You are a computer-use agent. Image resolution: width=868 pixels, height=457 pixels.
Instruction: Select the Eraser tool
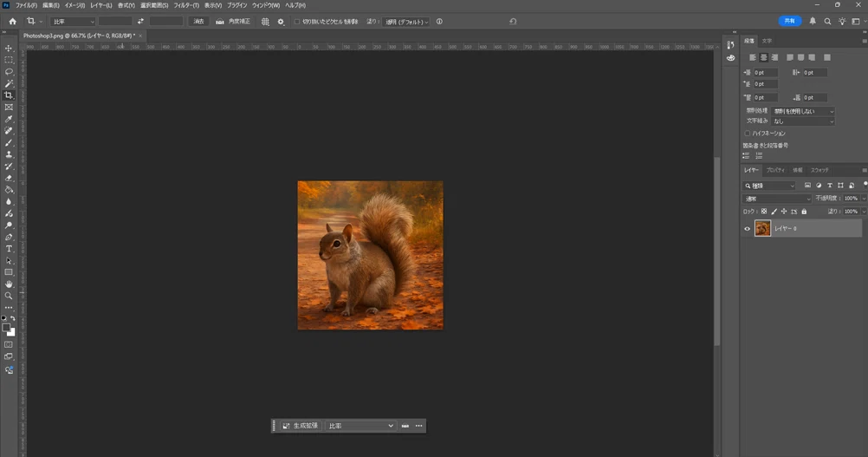[9, 179]
